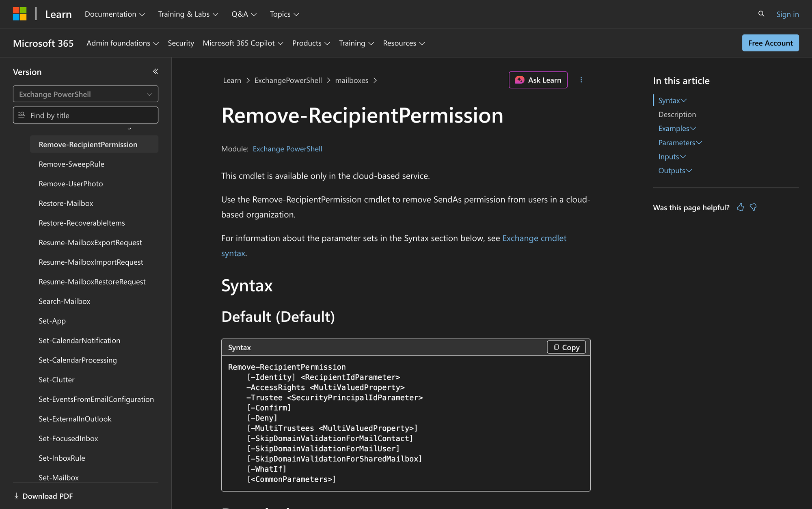
Task: Click the Microsoft logo
Action: click(19, 14)
